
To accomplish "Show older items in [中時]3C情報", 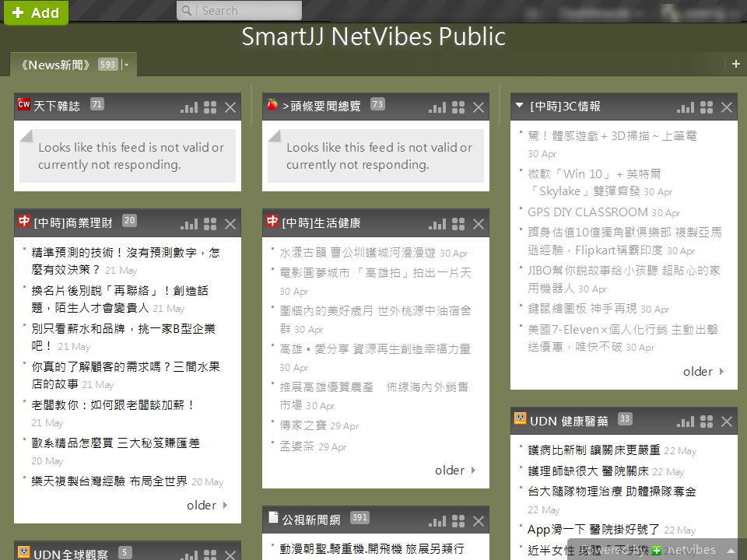I will 703,372.
